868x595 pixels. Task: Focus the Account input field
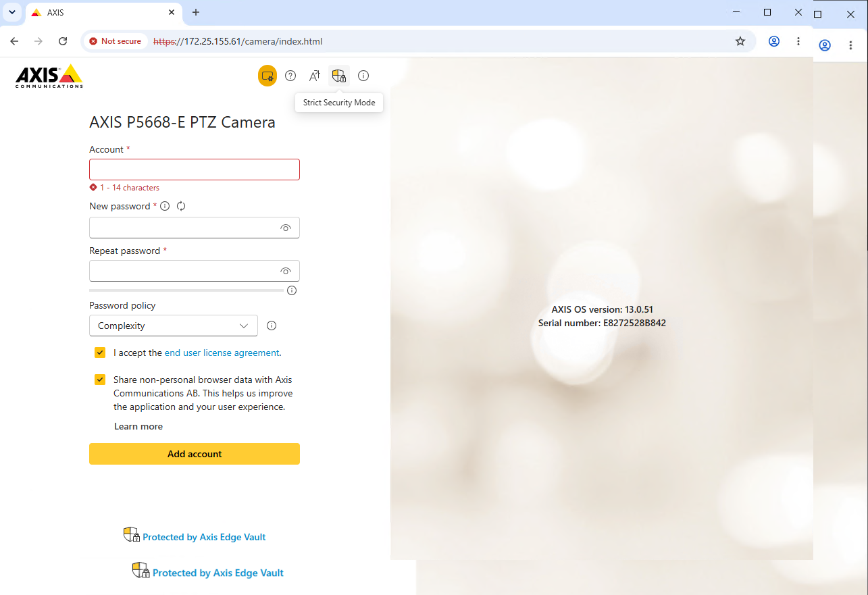tap(195, 170)
